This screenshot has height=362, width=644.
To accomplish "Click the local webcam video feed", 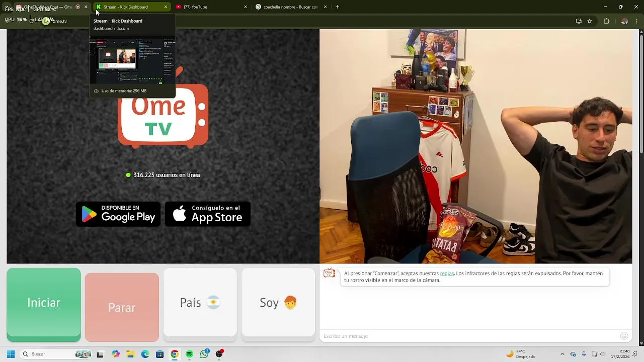I will point(475,146).
